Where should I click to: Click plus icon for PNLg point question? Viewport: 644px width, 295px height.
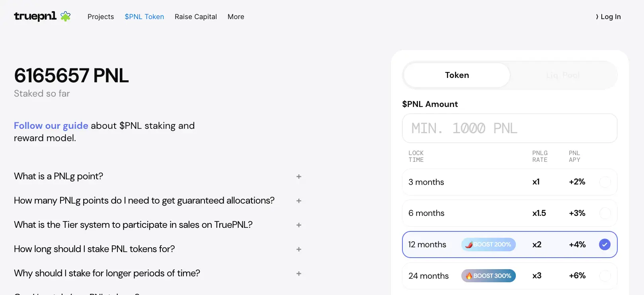pos(299,177)
